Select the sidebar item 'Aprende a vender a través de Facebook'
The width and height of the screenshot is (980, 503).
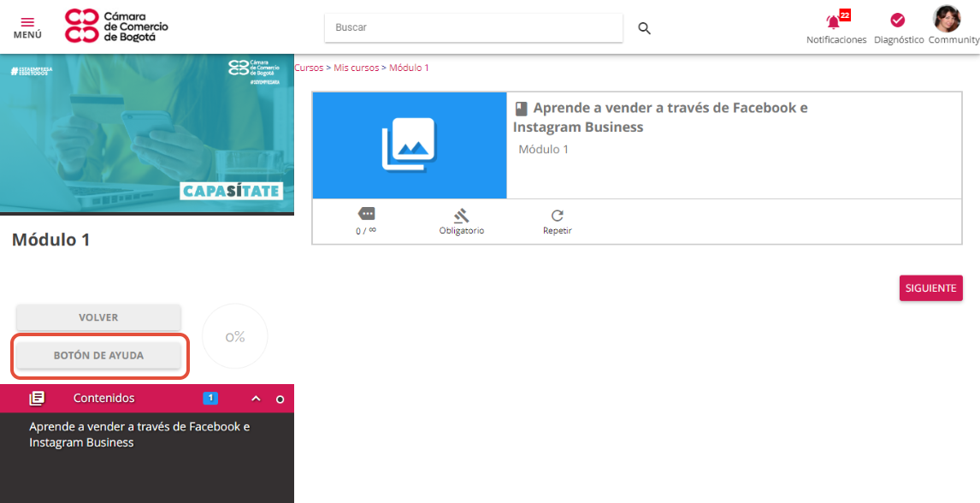(139, 435)
